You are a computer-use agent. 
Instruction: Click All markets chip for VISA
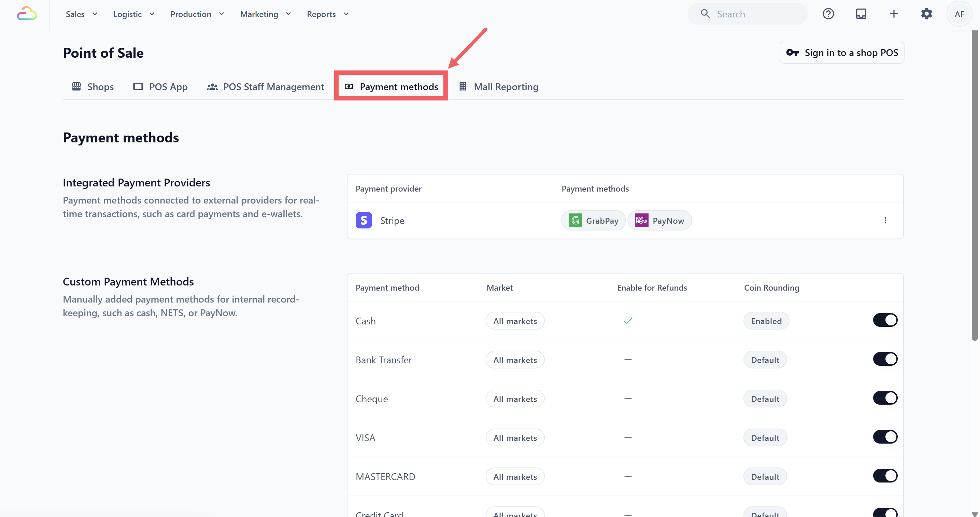pos(515,438)
